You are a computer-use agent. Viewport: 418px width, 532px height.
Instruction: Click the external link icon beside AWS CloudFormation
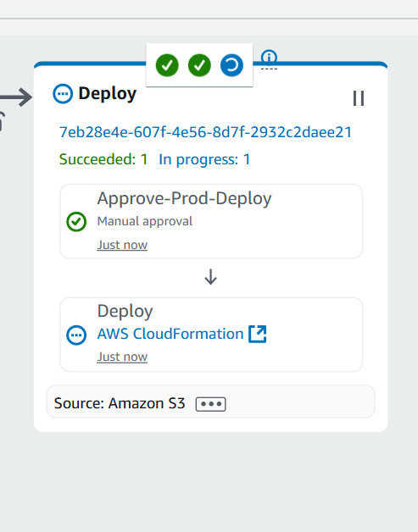click(x=258, y=335)
